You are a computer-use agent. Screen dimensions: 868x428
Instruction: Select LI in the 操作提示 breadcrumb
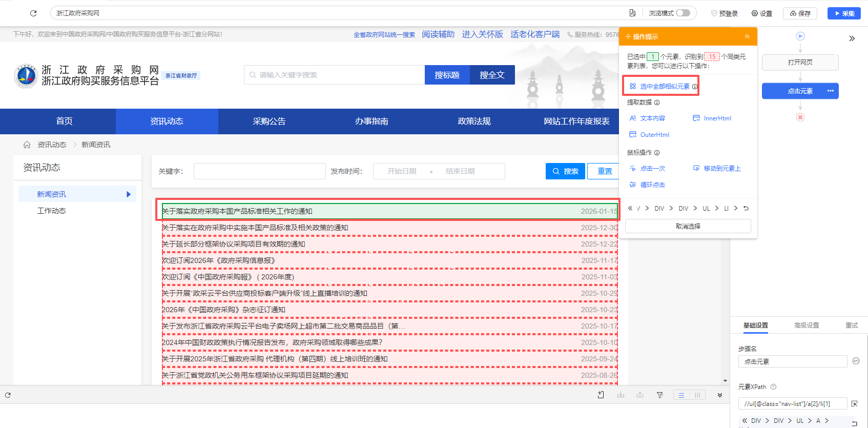pos(726,209)
